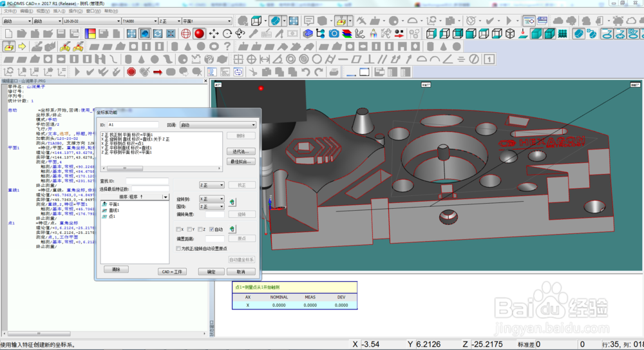Click the yellow right arrow icon
644x350 pixels.
click(x=22, y=46)
